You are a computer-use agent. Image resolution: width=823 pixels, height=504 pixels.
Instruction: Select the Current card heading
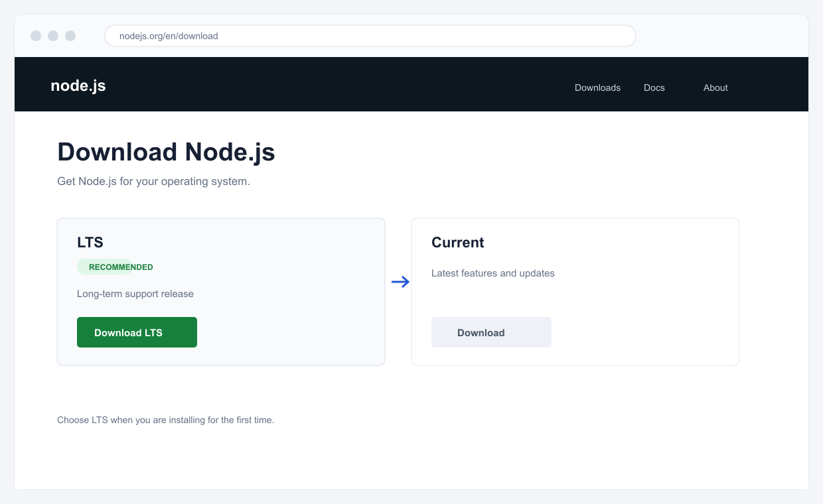click(458, 242)
